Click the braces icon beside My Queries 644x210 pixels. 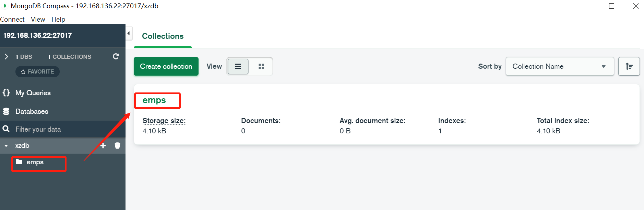tap(6, 93)
